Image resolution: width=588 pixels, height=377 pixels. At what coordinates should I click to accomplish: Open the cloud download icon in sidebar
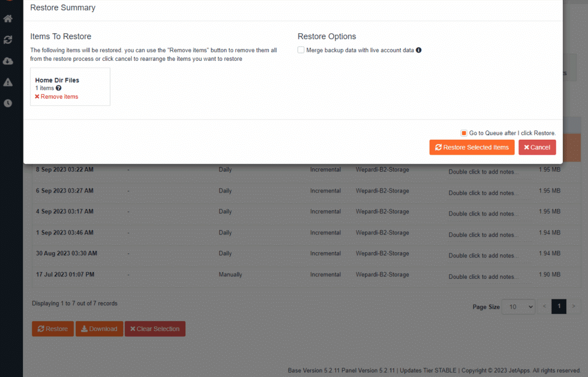click(8, 61)
